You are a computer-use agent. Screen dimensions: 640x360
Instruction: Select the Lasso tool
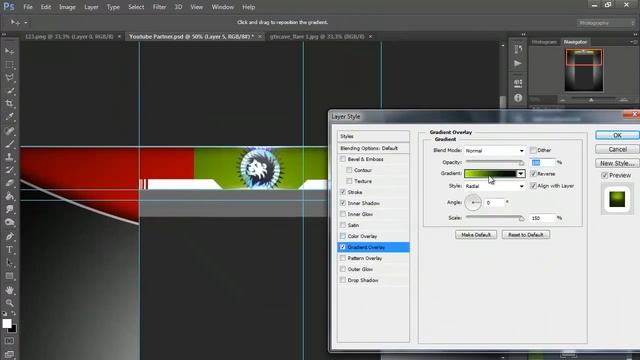9,78
